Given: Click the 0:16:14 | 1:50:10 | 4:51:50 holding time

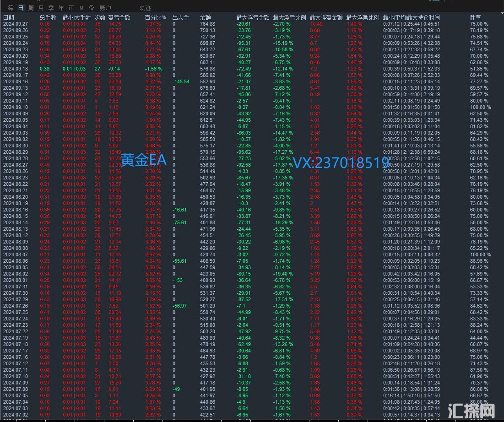Looking at the screenshot, I should point(412,395).
